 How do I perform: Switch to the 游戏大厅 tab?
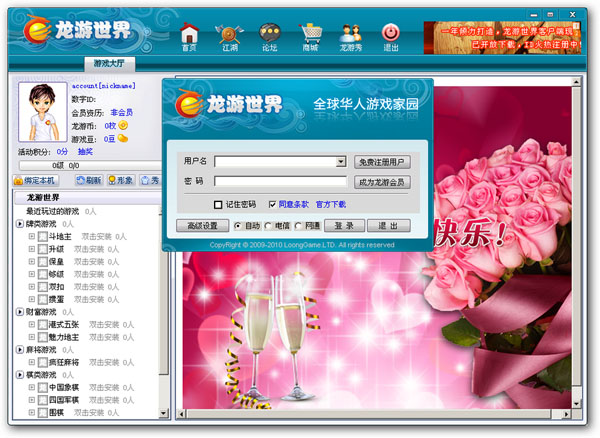click(x=109, y=64)
